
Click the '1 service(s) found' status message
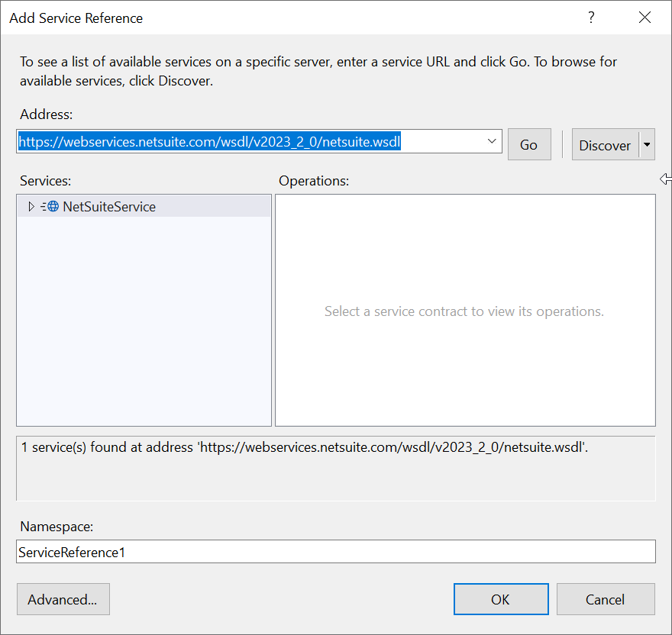pyautogui.click(x=304, y=447)
